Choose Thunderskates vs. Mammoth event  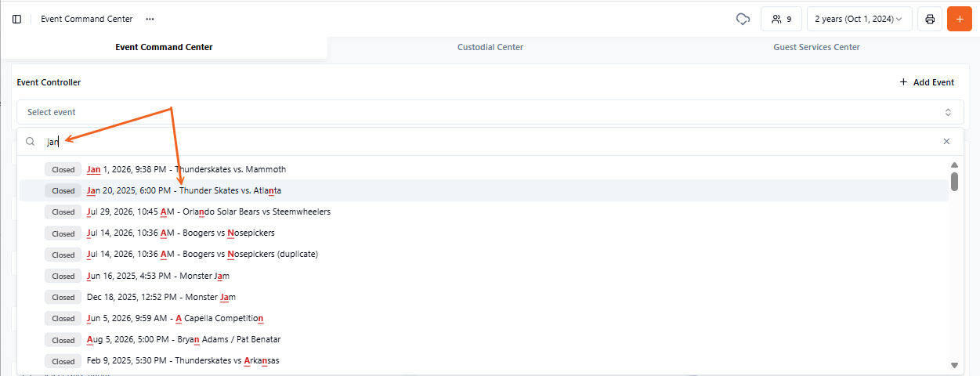point(483,169)
